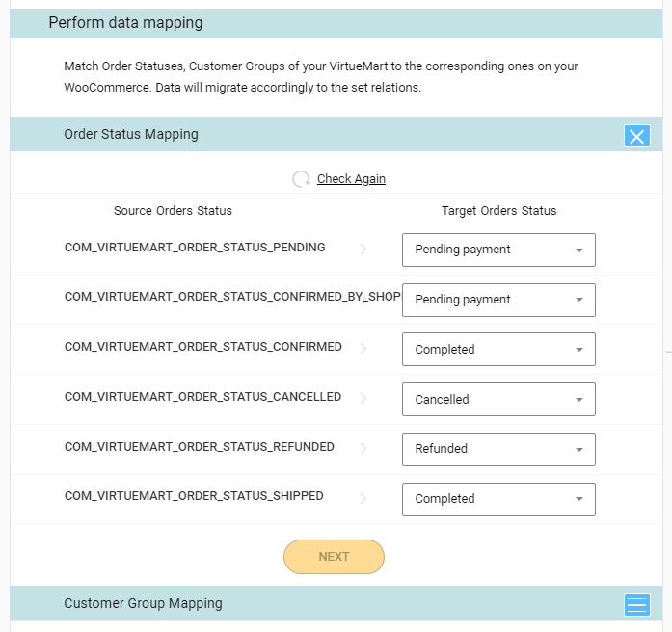Select COM_VIRTUEMART_ORDER_STATUS_SHIPPED text
672x632 pixels.
pyautogui.click(x=194, y=496)
